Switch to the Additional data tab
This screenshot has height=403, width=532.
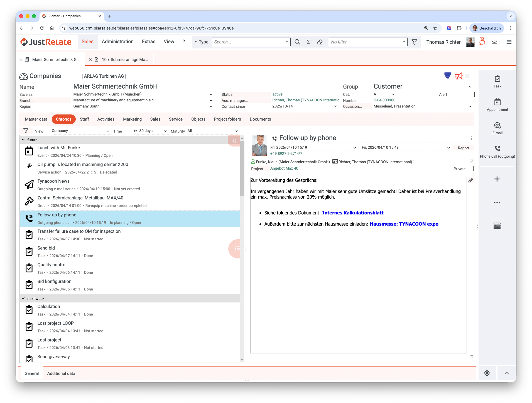[61, 373]
